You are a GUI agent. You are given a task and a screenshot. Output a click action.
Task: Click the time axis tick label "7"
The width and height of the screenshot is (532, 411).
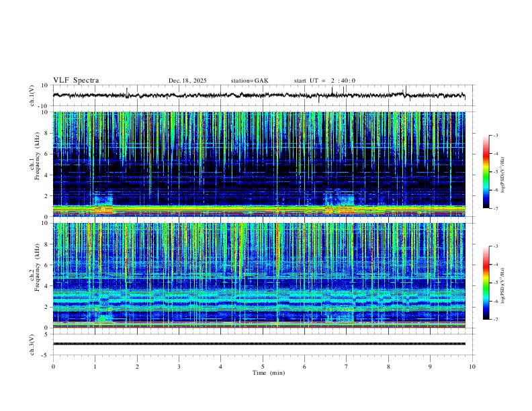pos(347,367)
